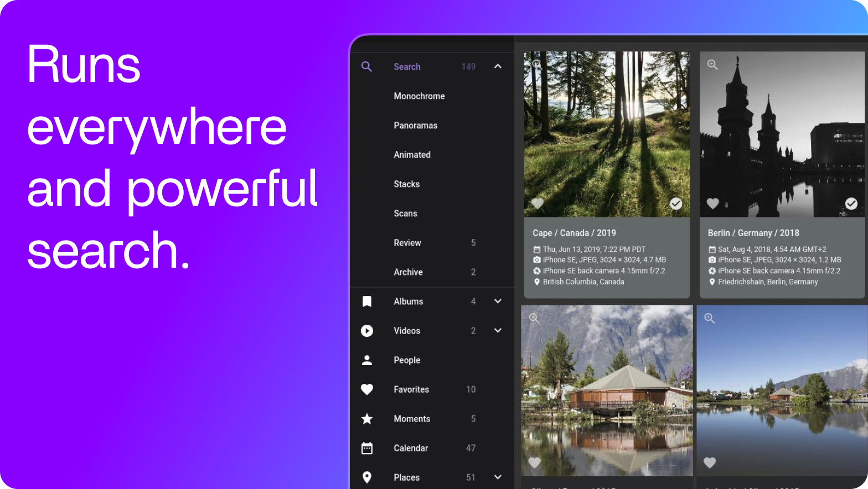Screen dimensions: 868x489
Task: Click the Moments star icon
Action: point(366,419)
